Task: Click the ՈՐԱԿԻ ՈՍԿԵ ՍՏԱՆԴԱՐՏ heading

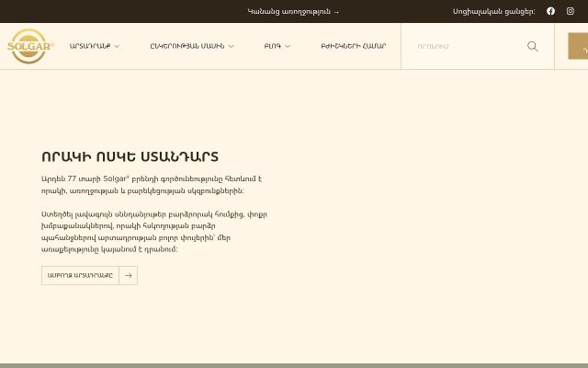Action: (130, 156)
